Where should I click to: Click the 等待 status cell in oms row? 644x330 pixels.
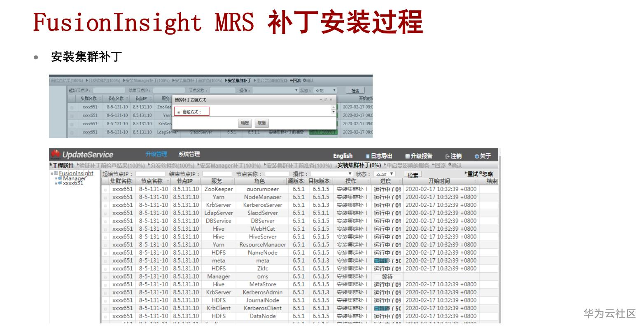point(387,276)
